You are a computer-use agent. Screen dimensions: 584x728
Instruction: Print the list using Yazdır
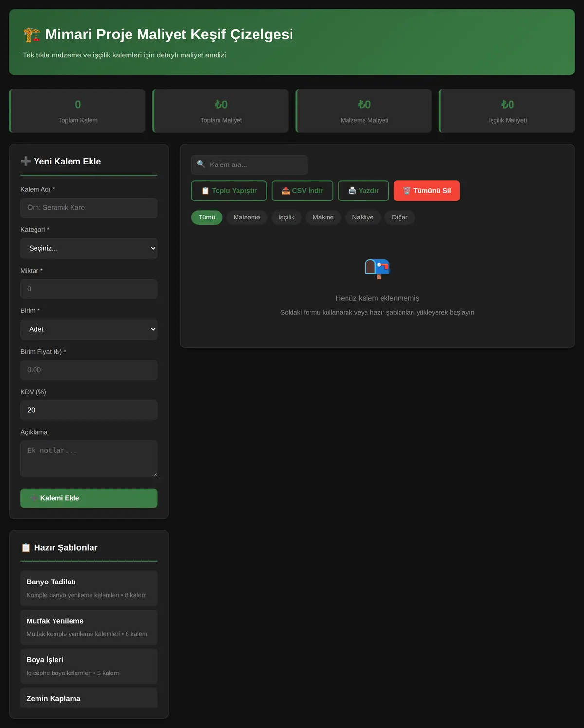[364, 191]
